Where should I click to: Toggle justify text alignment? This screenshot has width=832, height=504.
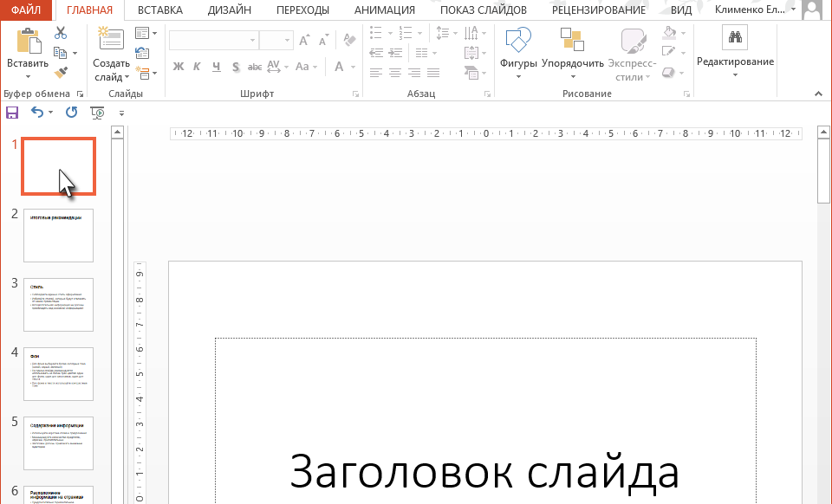click(x=433, y=73)
